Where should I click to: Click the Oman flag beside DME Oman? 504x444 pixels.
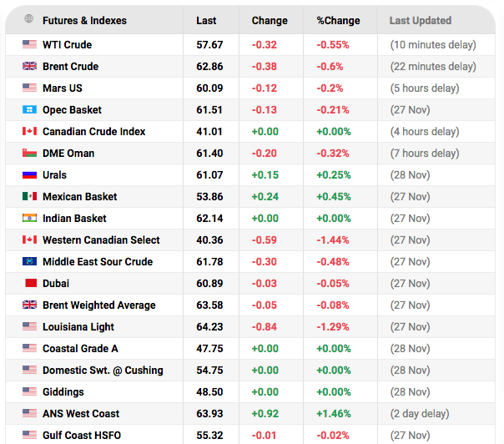(x=29, y=153)
